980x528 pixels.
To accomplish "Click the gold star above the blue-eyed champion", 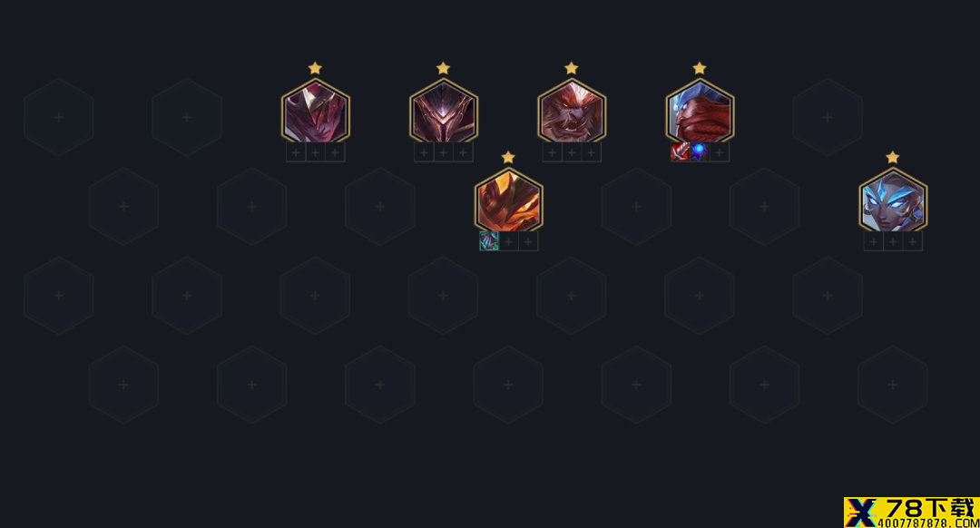I will [x=893, y=158].
